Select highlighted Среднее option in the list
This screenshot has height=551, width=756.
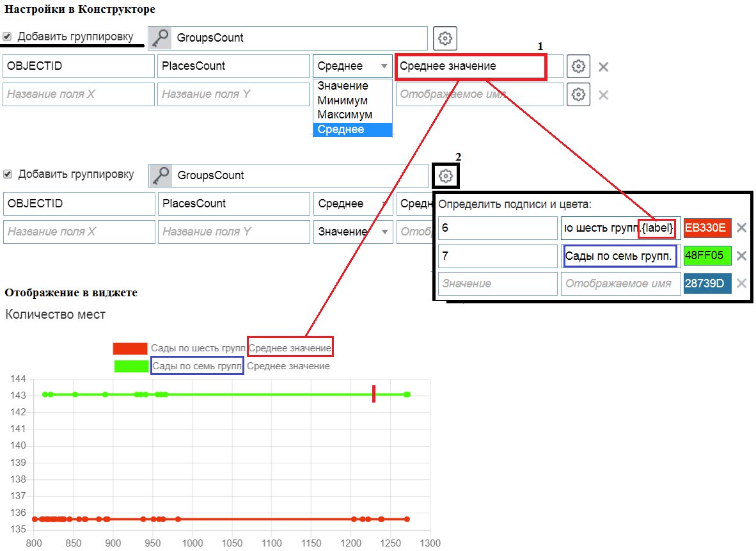click(x=341, y=129)
